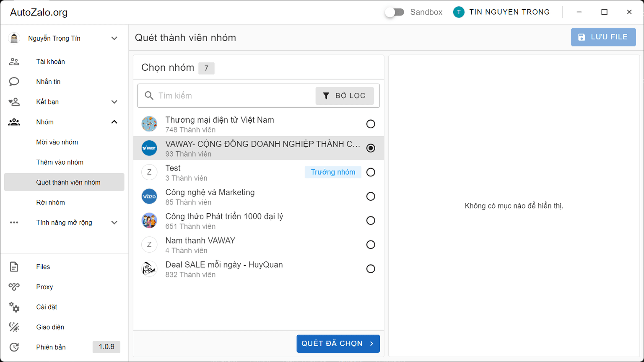The image size is (644, 362).
Task: Click the Cài đặt gears icon
Action: (x=14, y=307)
